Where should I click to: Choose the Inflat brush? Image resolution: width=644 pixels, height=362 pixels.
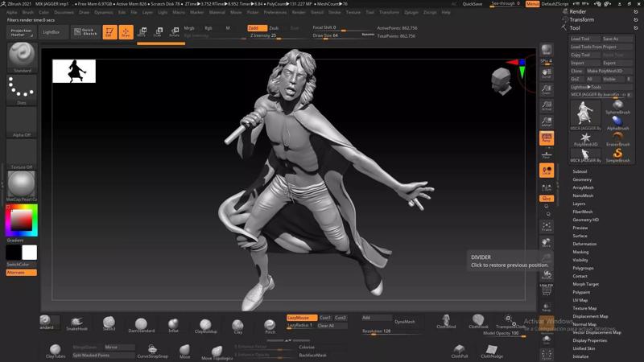(x=173, y=323)
